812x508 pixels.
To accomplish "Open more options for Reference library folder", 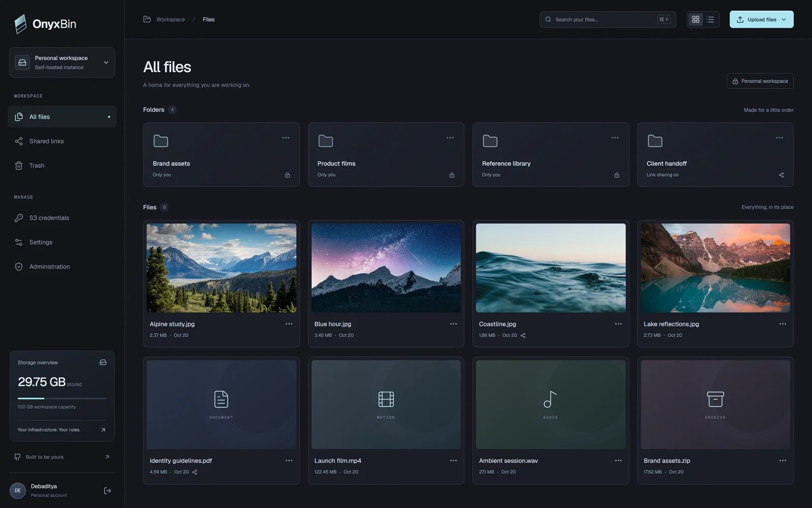I will [615, 138].
